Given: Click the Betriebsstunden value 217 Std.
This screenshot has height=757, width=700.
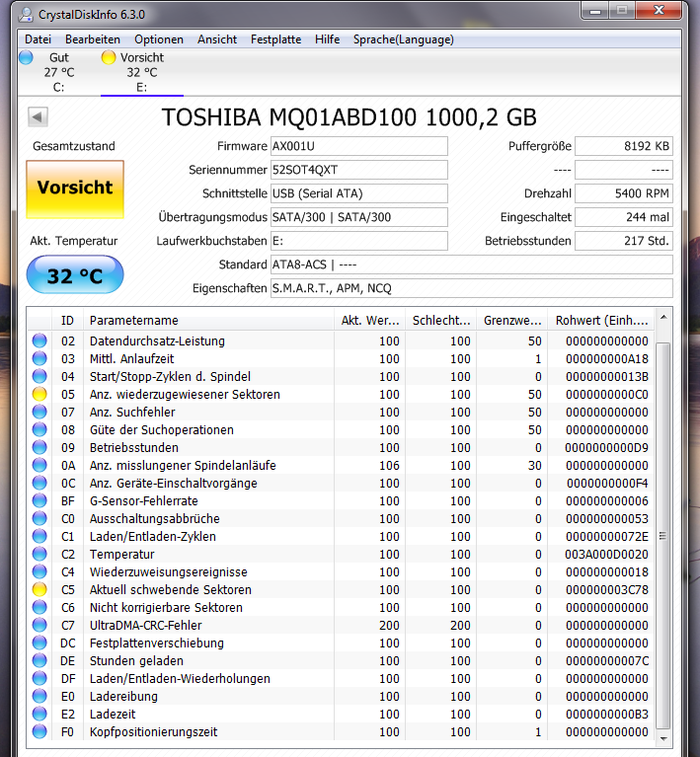Looking at the screenshot, I should [624, 241].
